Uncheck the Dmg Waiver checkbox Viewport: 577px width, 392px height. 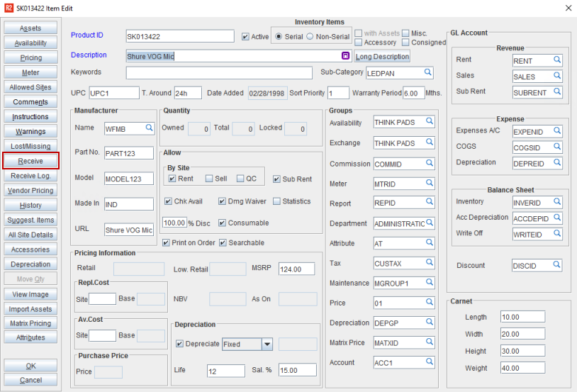coord(222,201)
